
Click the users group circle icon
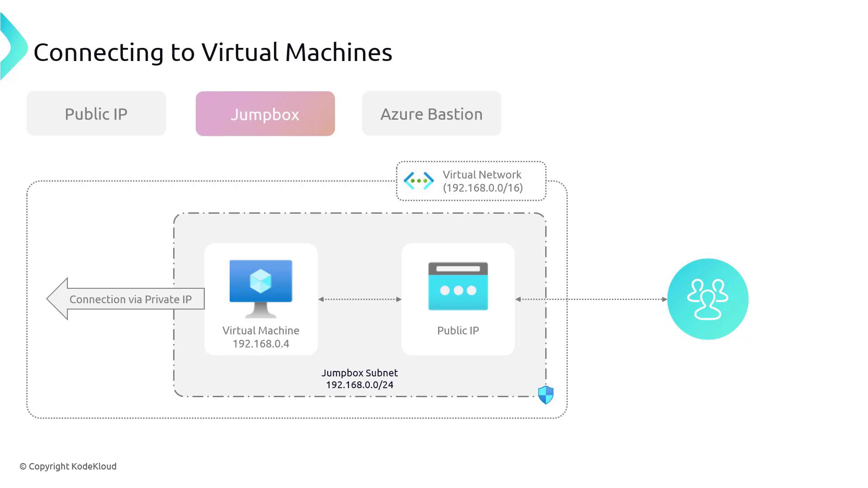coord(708,299)
